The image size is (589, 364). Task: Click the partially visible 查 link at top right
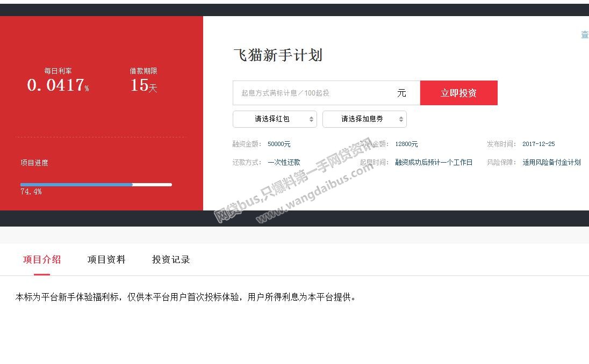coord(585,35)
